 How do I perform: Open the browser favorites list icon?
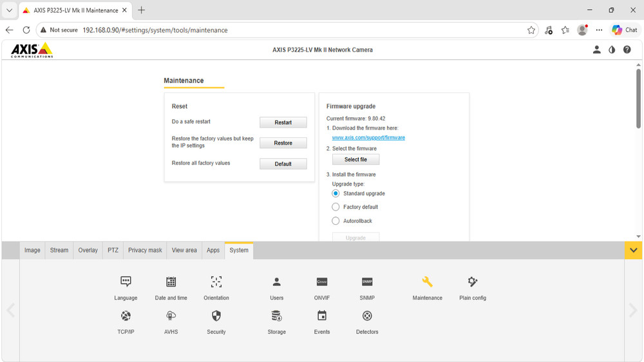(x=565, y=30)
